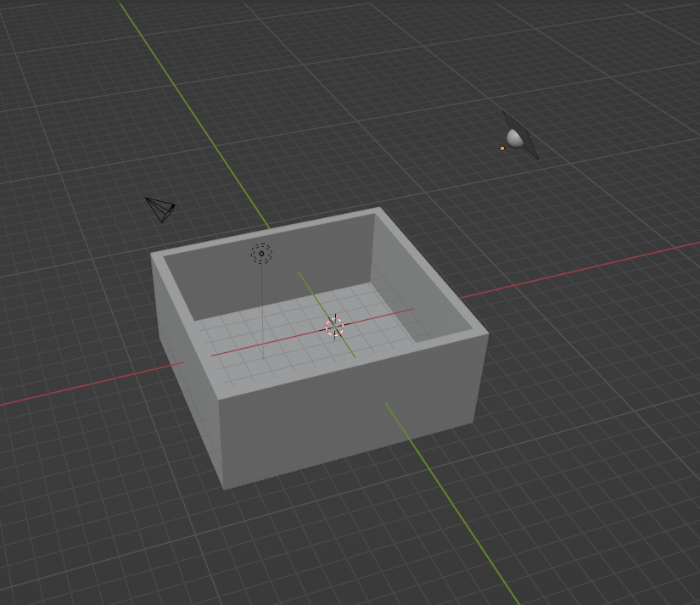
Task: Select the camera object in the viewport
Action: tap(160, 210)
